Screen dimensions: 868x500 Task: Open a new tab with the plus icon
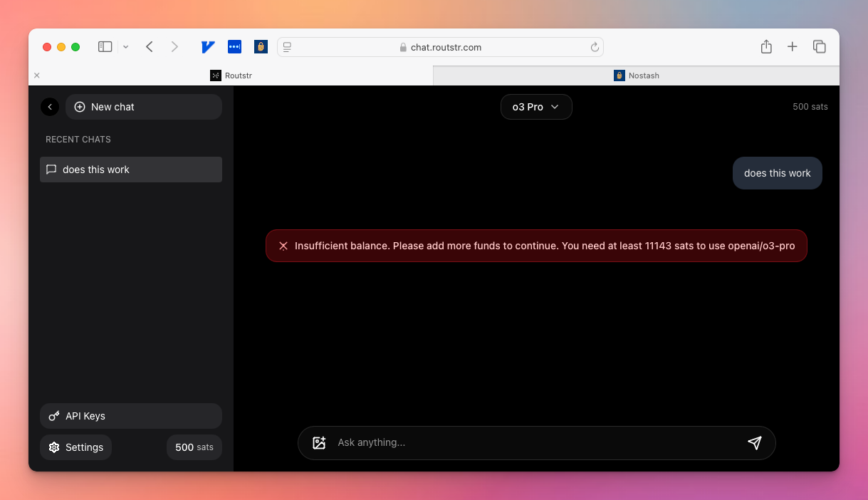click(x=793, y=47)
